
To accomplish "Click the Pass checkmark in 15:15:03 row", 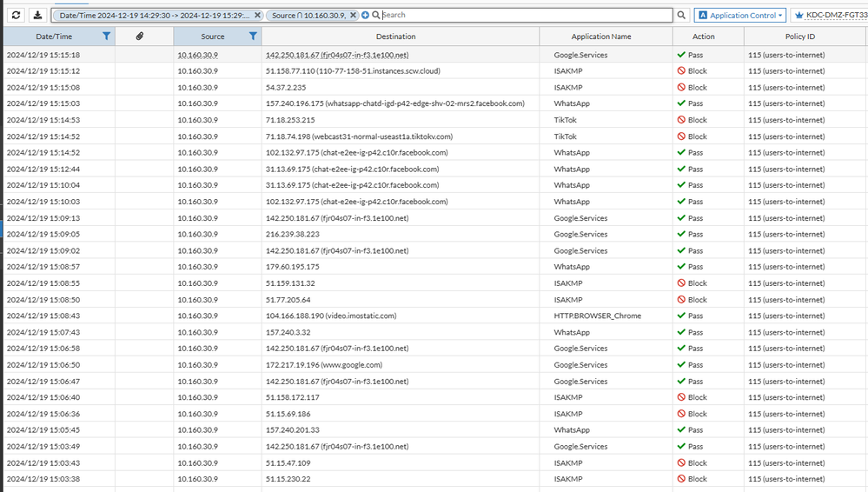I will (681, 103).
